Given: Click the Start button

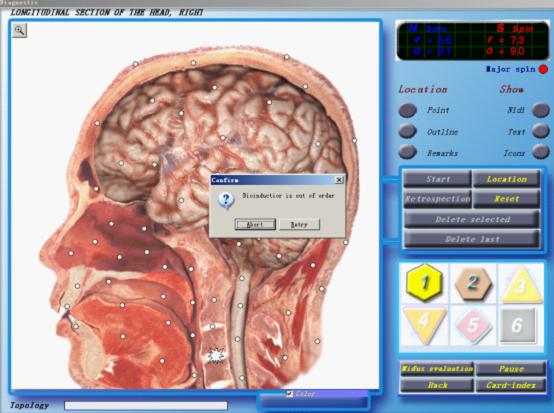Looking at the screenshot, I should pos(437,179).
